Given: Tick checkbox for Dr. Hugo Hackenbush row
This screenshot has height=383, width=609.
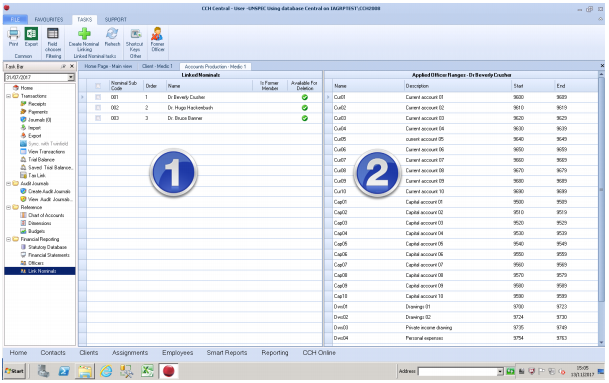Looking at the screenshot, I should (98, 108).
